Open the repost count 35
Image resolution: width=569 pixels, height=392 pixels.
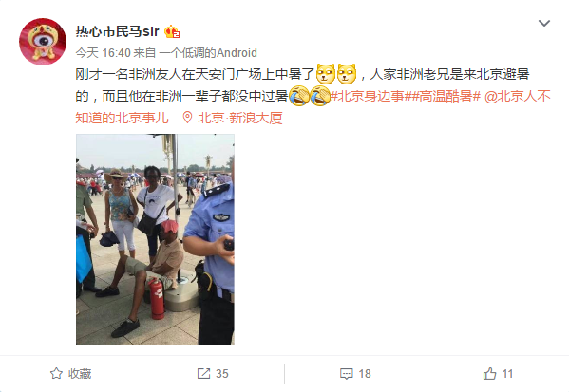pos(222,374)
